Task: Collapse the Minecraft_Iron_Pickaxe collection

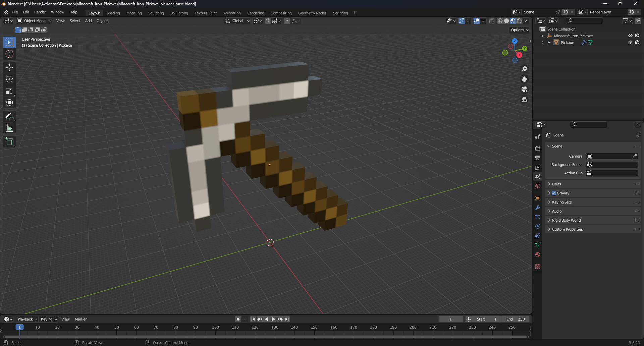Action: click(542, 36)
